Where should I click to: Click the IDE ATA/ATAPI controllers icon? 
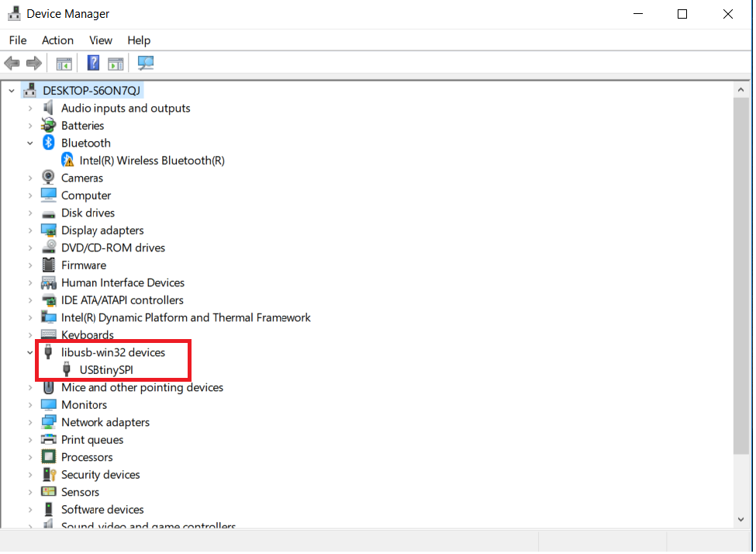click(x=48, y=300)
